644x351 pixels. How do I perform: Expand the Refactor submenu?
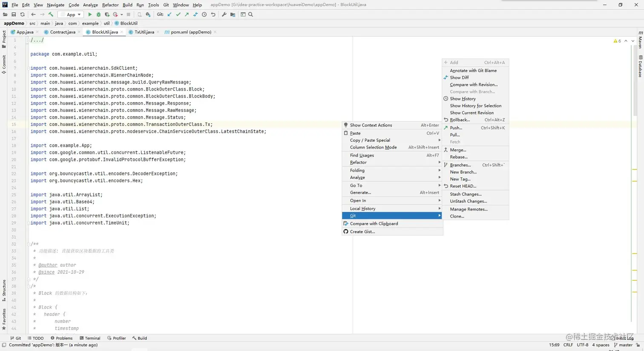click(x=392, y=162)
